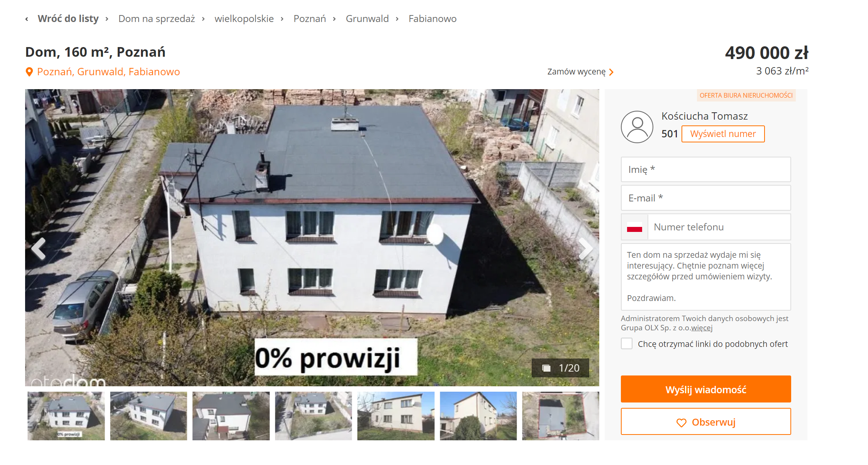
Task: Select the red-outlined plot thumbnail
Action: pyautogui.click(x=561, y=416)
